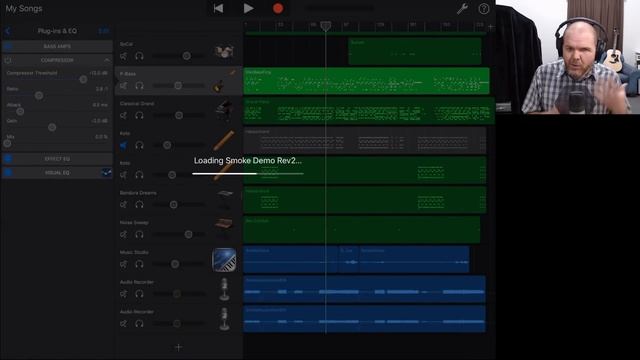Open the Music Studio app icon
This screenshot has width=640, height=360.
coord(224,260)
